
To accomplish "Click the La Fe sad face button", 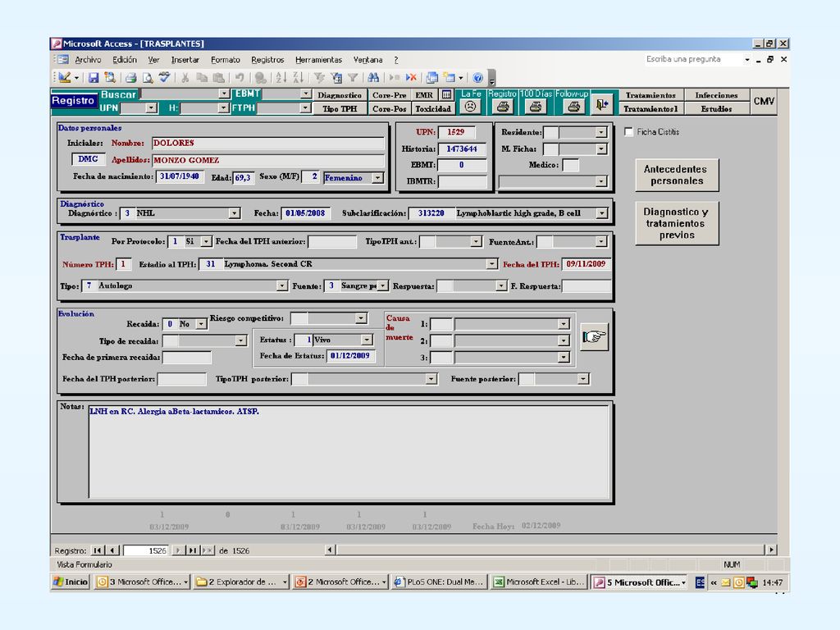I will pos(470,106).
